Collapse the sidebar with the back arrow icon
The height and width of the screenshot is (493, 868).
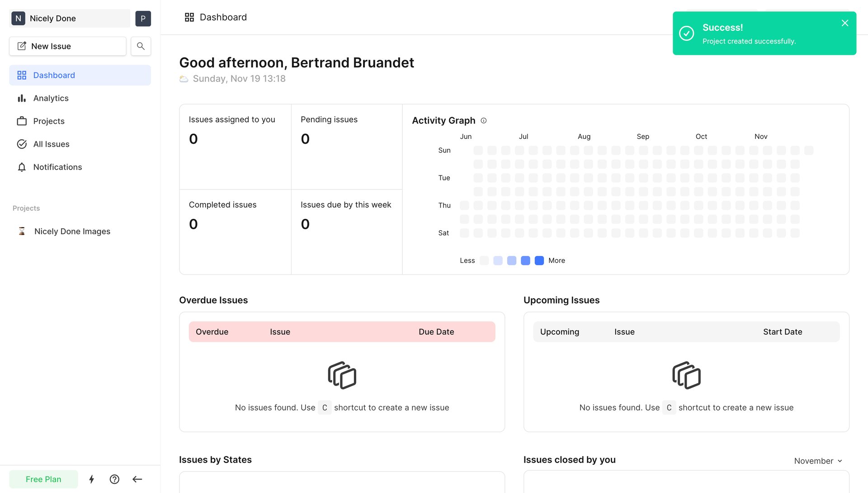[137, 479]
